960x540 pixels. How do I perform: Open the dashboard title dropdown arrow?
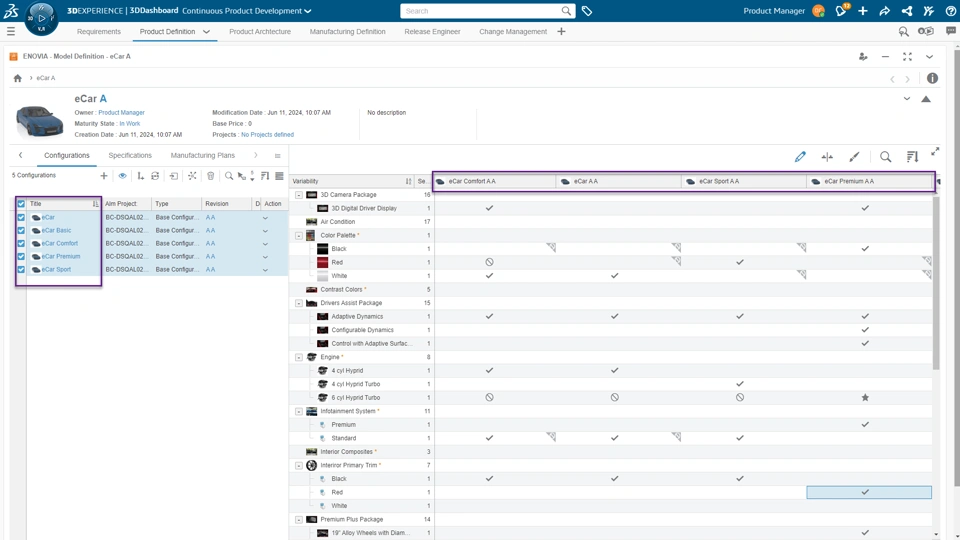(308, 11)
